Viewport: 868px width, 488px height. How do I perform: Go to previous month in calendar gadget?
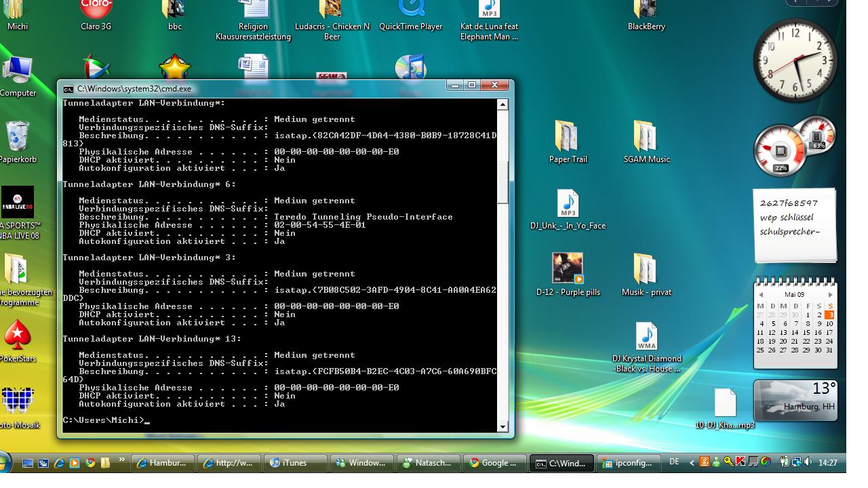coord(761,295)
